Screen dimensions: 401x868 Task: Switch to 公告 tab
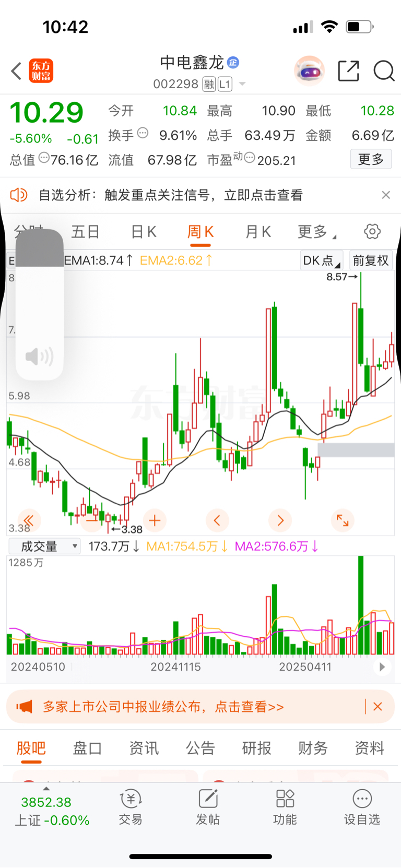coord(200,748)
